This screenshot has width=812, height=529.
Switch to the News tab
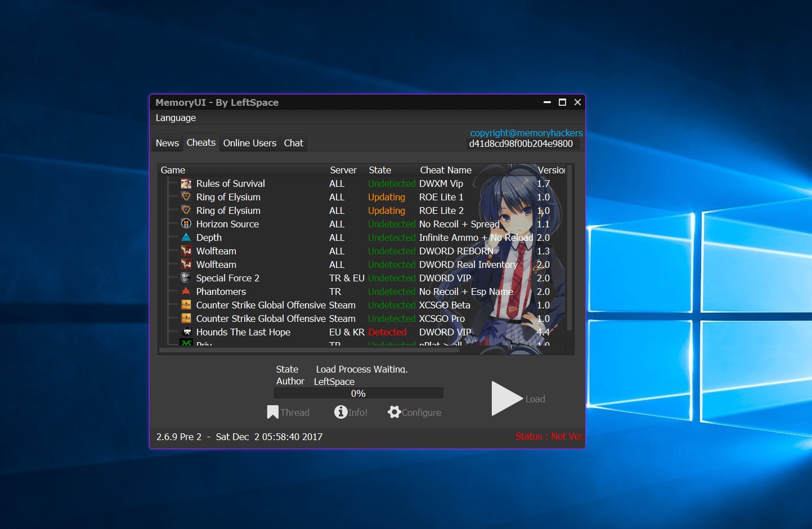(x=167, y=143)
